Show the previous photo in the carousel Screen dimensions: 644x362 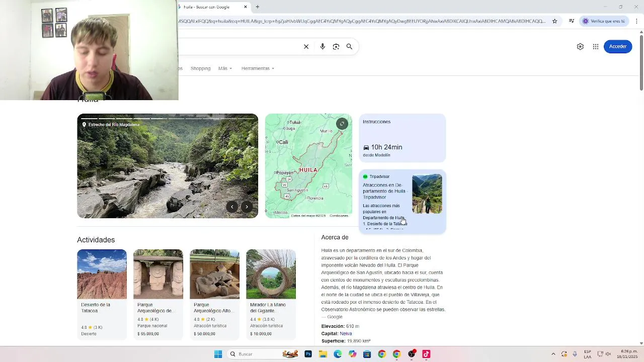click(232, 207)
